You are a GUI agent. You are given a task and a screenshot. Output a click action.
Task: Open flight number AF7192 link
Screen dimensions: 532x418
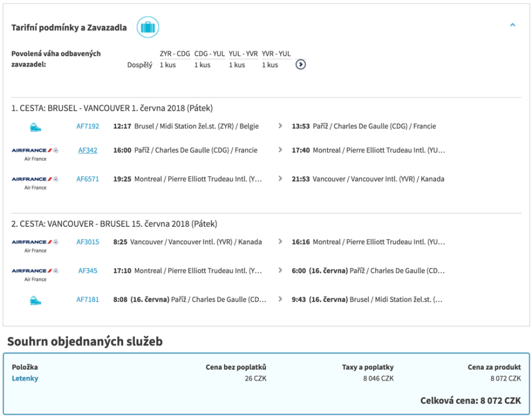tap(88, 126)
